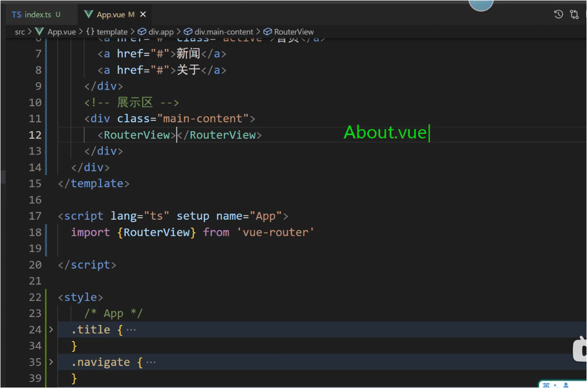Pick the div.main-content breadcrumb
588x388 pixels.
[219, 32]
